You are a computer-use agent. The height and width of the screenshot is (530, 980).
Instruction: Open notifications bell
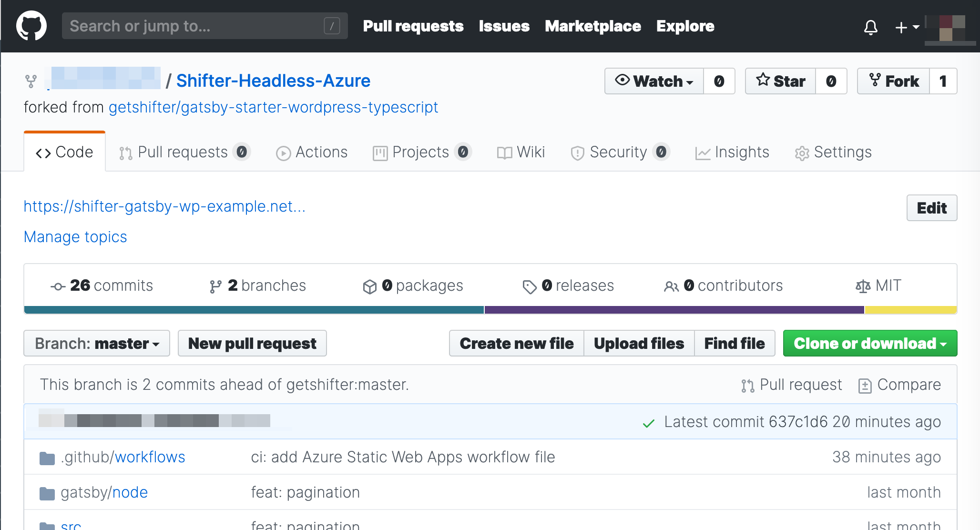point(870,27)
